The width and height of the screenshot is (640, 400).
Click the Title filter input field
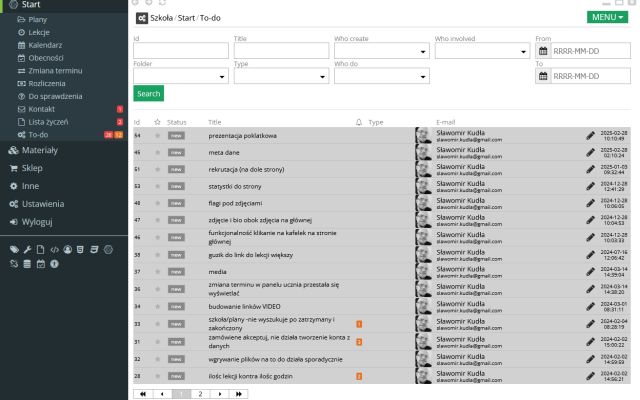pyautogui.click(x=280, y=51)
